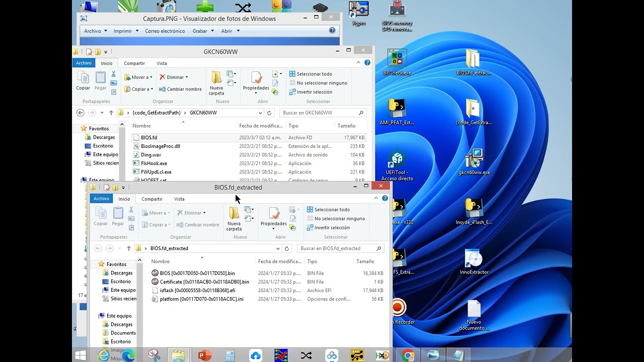This screenshot has width=644, height=362.
Task: Open the BIOS memory SPD removal desktop icon
Action: (397, 17)
